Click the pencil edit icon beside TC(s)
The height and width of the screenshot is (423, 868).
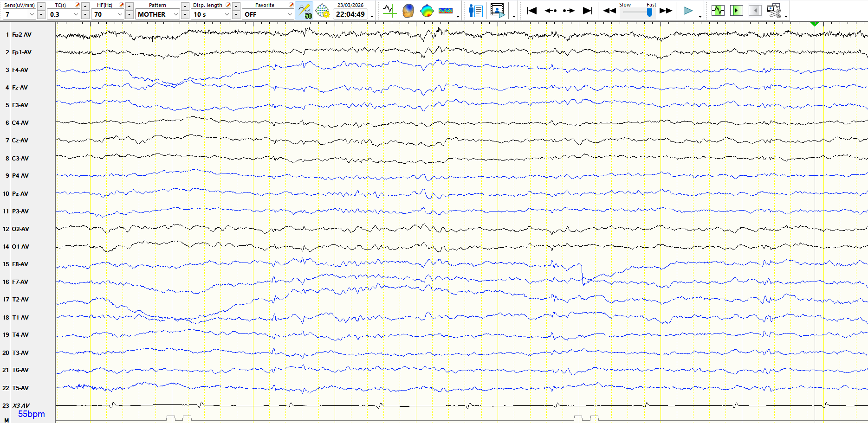click(77, 5)
